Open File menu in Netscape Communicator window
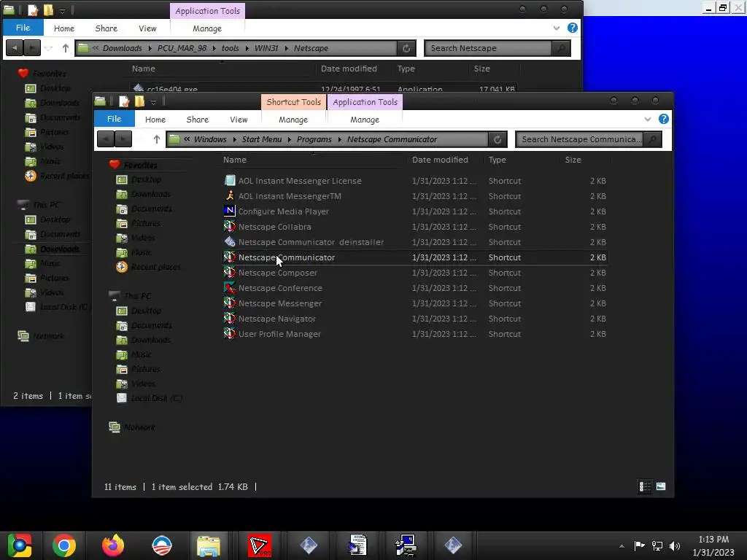The width and height of the screenshot is (747, 560). (x=115, y=119)
